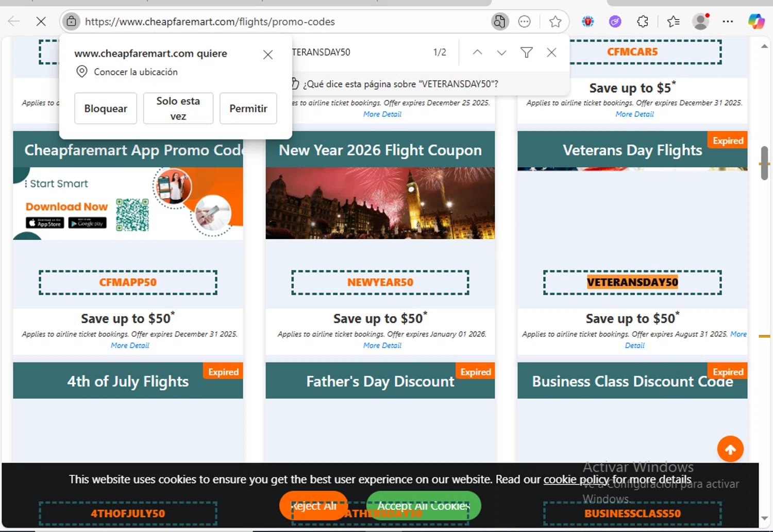Go to previous find result arrow
The height and width of the screenshot is (532, 773).
[x=477, y=52]
